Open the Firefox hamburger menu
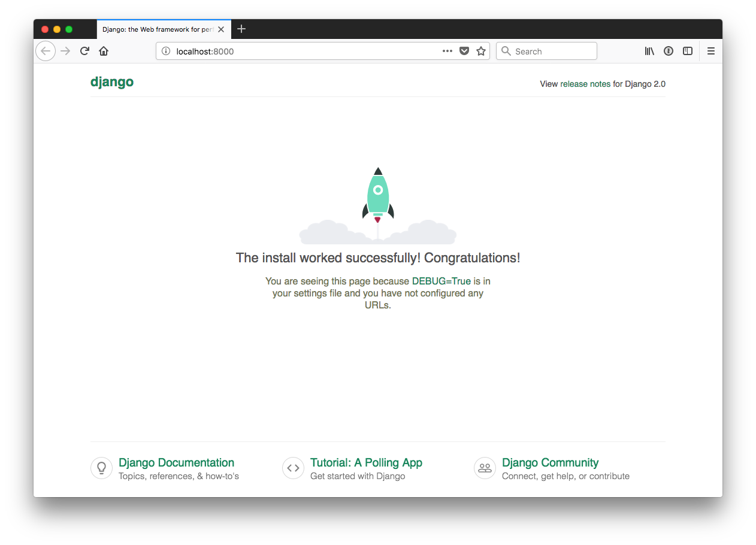 tap(711, 51)
